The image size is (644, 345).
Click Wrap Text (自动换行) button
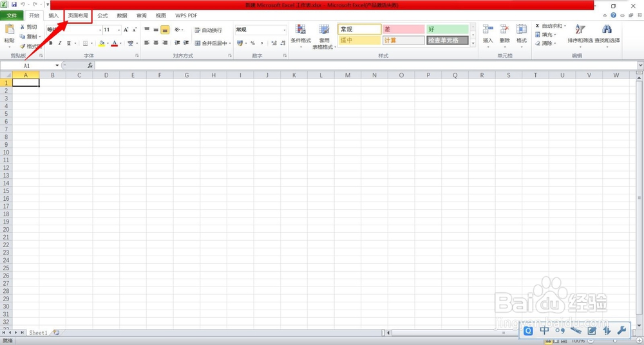click(x=208, y=30)
